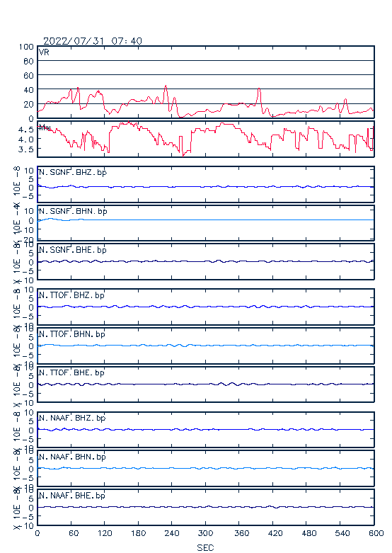Viewport: 392px width, 553px height.
Task: Click the N.TTOF.BHZ.bp trace label
Action: coord(71,295)
